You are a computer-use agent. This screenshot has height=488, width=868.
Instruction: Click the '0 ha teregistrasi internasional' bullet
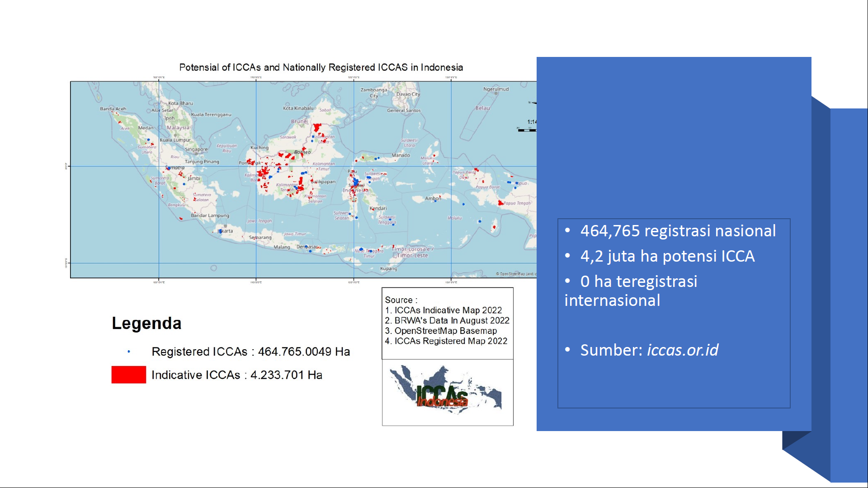(631, 291)
